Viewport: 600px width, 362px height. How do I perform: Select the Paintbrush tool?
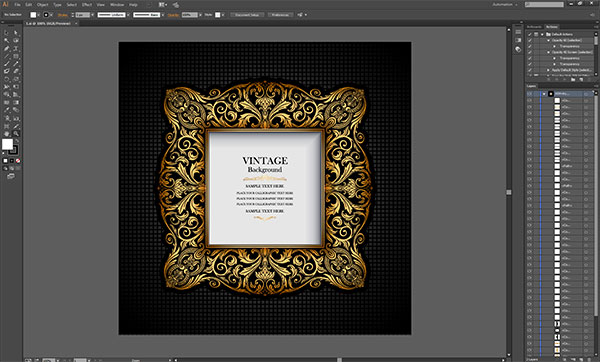tap(7, 64)
